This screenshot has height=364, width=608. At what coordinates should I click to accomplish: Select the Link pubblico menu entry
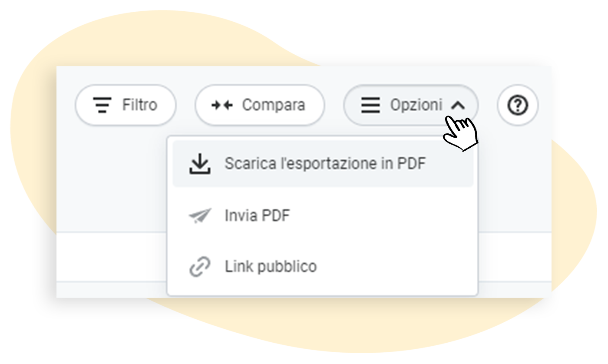click(x=271, y=267)
